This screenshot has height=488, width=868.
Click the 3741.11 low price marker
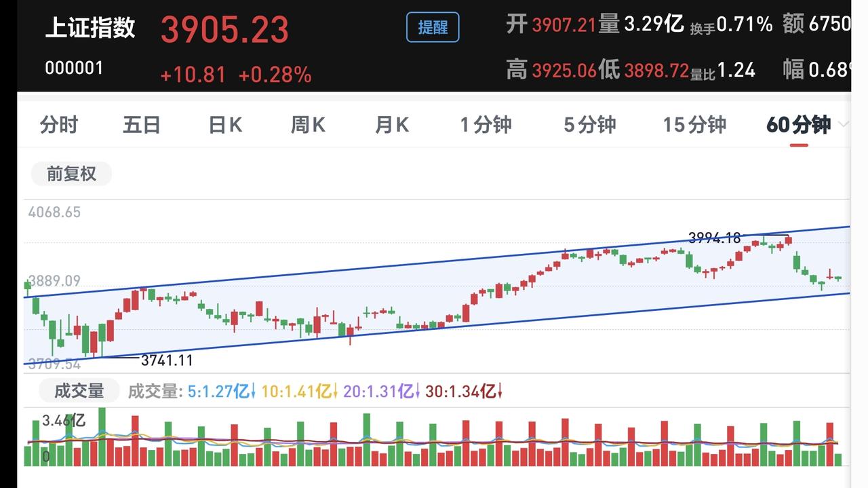pos(166,360)
